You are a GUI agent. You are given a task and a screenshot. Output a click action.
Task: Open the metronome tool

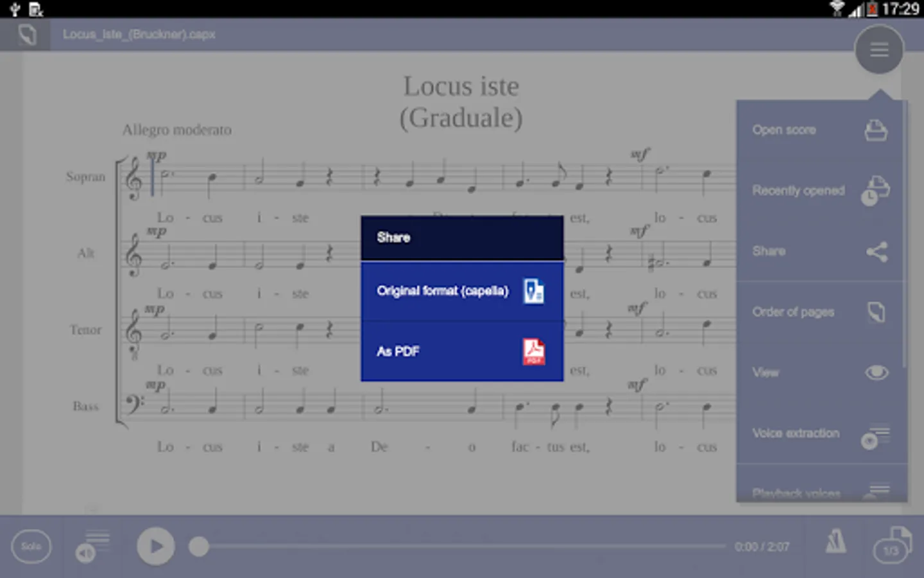click(x=835, y=543)
